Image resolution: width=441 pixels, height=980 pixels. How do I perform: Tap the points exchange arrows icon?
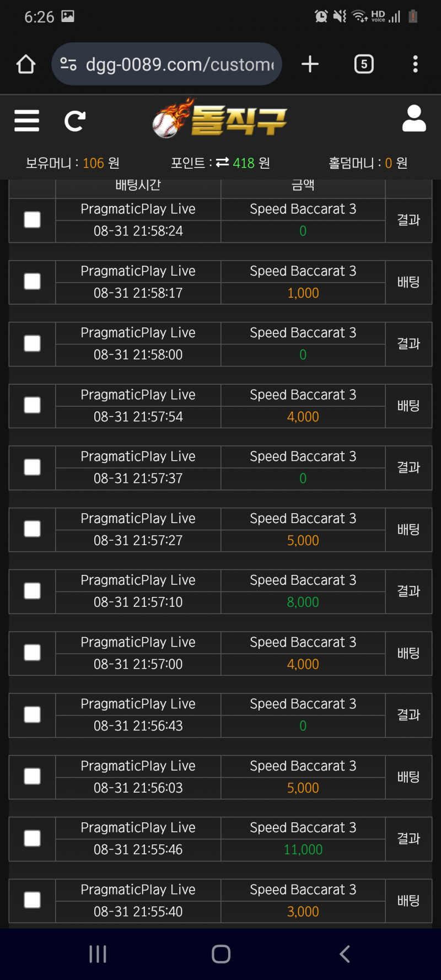[222, 163]
